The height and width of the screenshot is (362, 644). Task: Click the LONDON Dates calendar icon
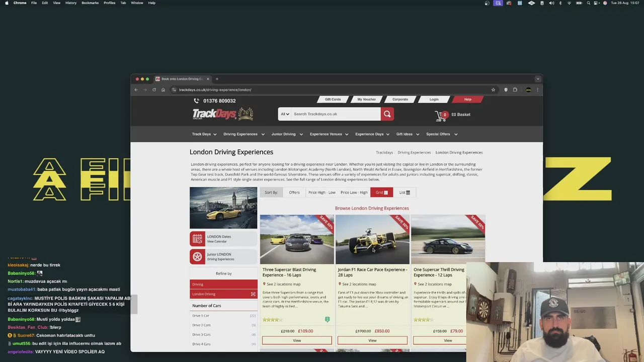[x=198, y=239]
